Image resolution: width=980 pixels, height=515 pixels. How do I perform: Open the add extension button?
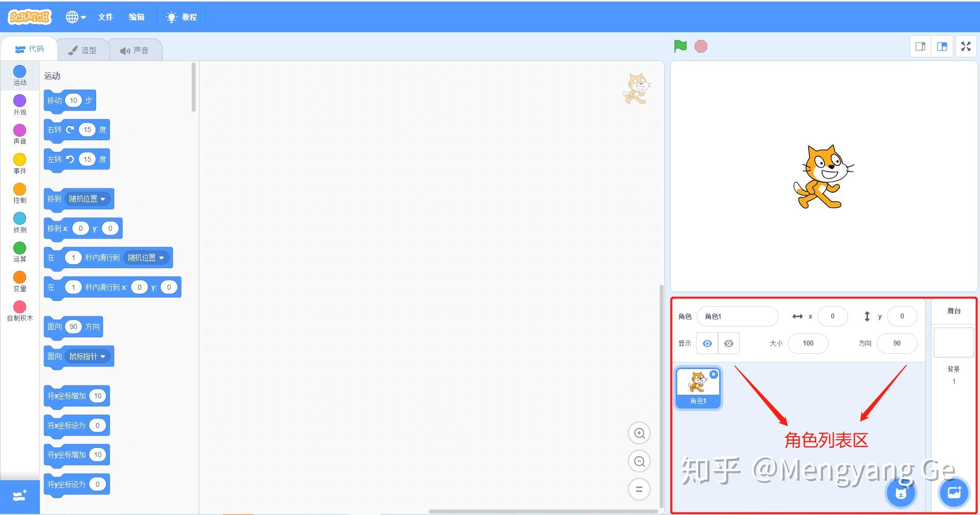click(x=20, y=496)
